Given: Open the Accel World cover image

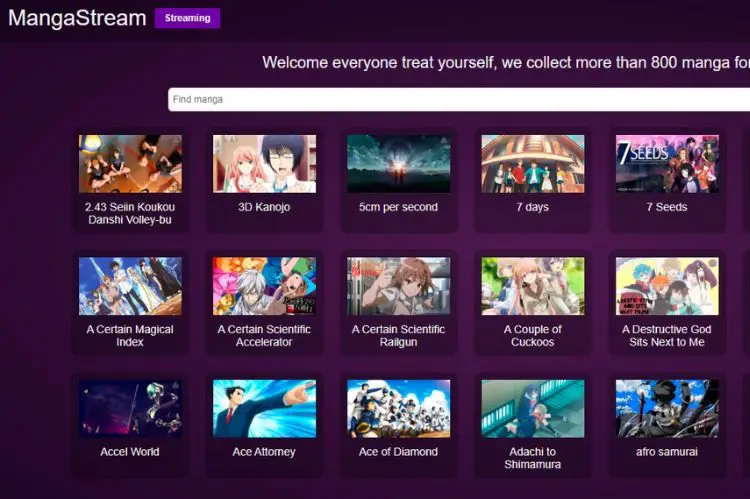Looking at the screenshot, I should coord(130,409).
